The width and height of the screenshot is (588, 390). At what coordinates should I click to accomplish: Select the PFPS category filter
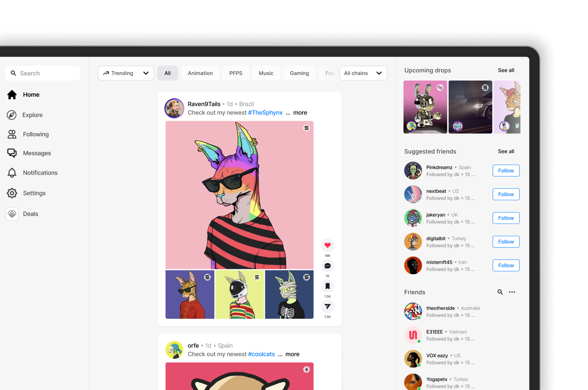coord(236,73)
